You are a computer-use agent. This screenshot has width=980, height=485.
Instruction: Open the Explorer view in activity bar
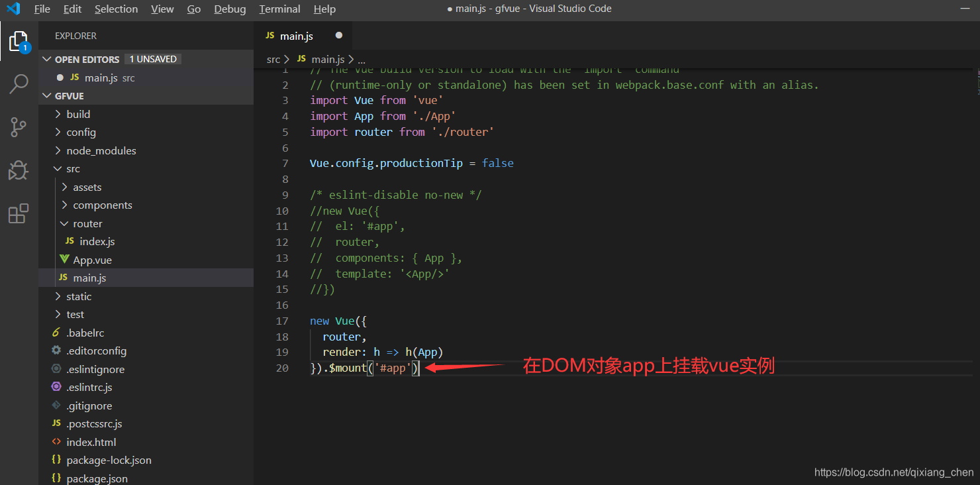[x=19, y=42]
